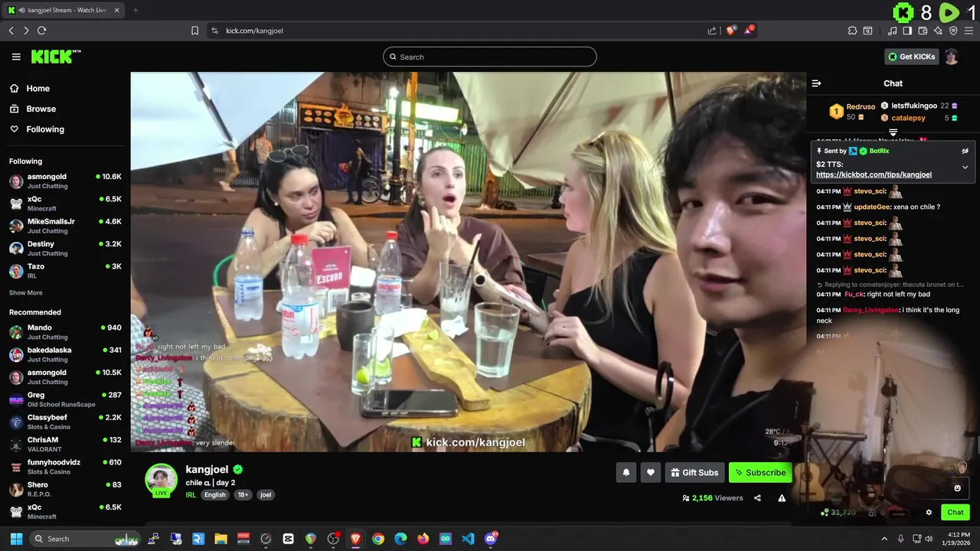This screenshot has width=980, height=551.
Task: Follow channel with heart button
Action: tap(651, 473)
